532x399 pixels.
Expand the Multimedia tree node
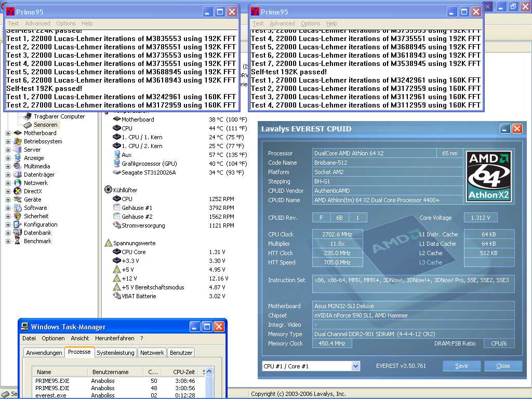click(x=8, y=167)
